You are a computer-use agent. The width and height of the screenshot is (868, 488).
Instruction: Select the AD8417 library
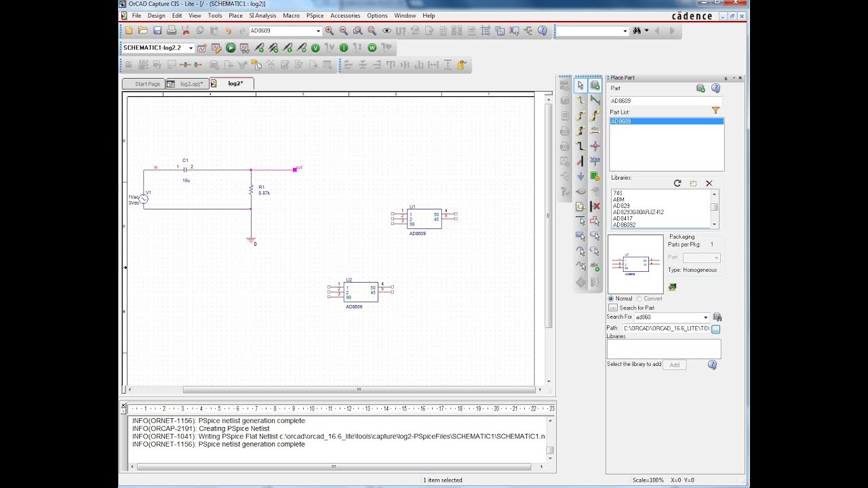tap(623, 218)
